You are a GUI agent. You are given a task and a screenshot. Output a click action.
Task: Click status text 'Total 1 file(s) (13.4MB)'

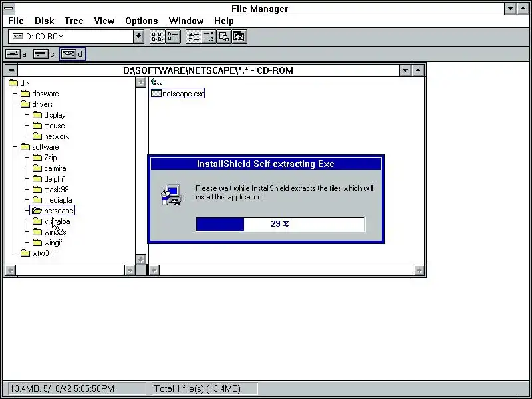(197, 388)
